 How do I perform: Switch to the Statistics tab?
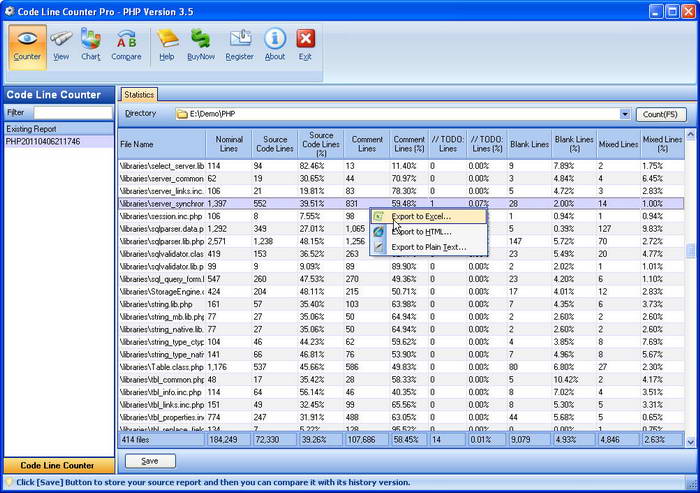coord(139,95)
